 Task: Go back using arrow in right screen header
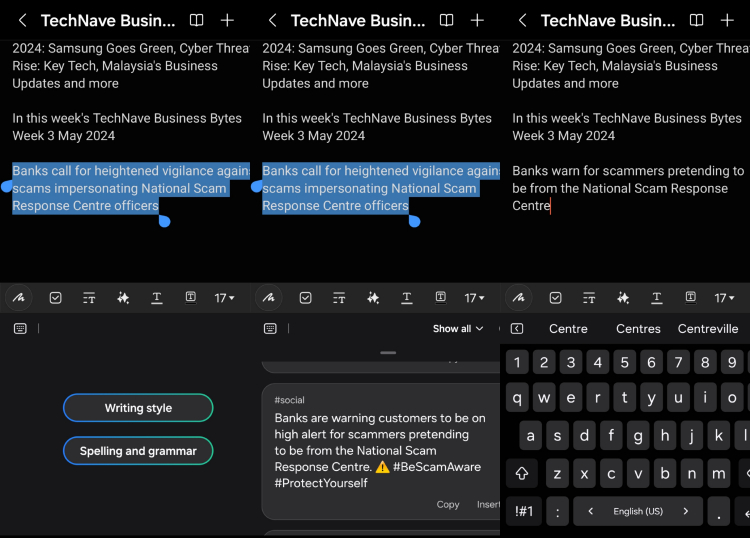tap(522, 20)
